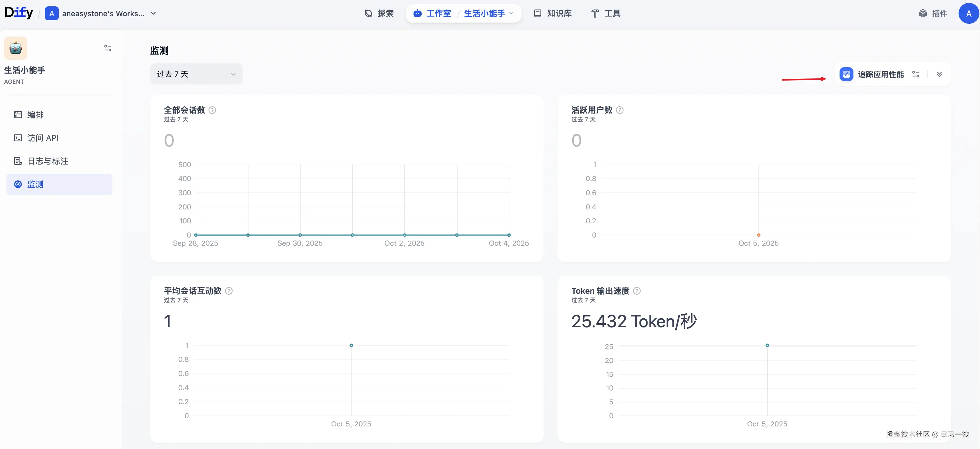The image size is (980, 449).
Task: Open the 生活小能手 app switcher in the top nav
Action: click(488, 13)
